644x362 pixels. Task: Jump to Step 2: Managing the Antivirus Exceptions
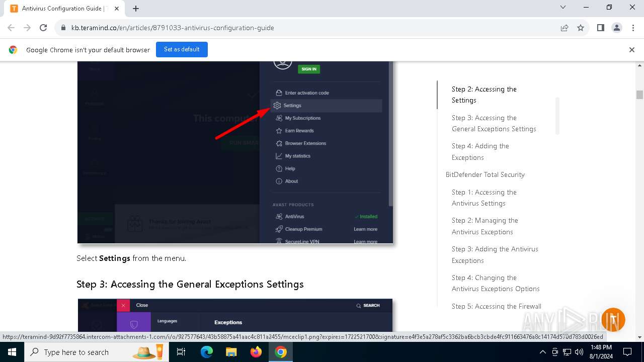point(485,226)
